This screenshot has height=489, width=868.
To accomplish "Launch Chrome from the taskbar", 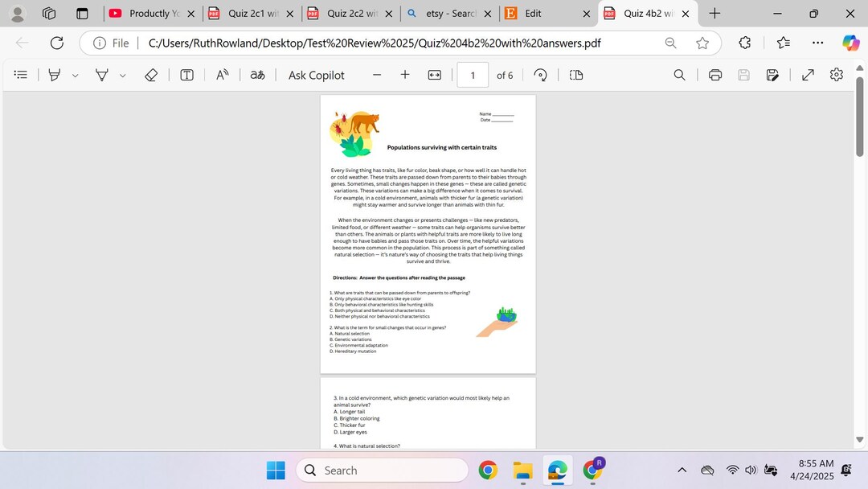I will point(488,470).
